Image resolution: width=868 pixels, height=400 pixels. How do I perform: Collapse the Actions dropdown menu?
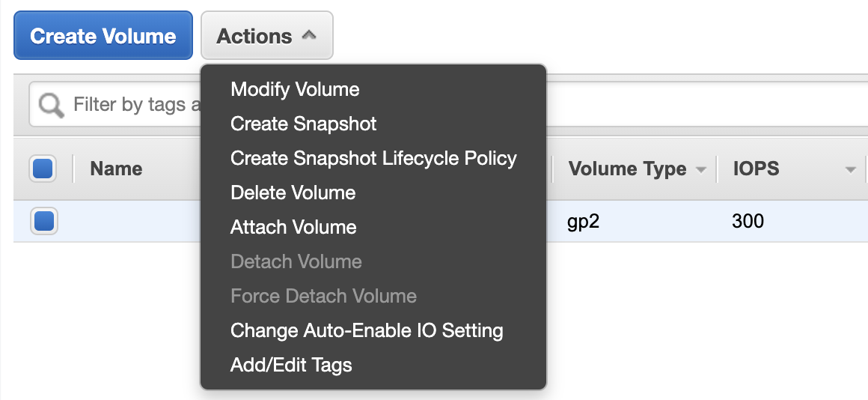[x=267, y=35]
